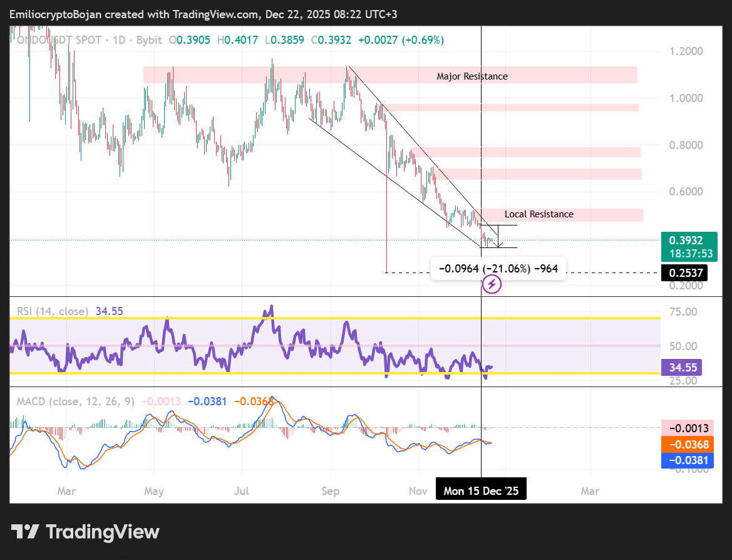Click the ONDOUSDT SPOT symbol title
This screenshot has height=560, width=732.
tap(59, 40)
